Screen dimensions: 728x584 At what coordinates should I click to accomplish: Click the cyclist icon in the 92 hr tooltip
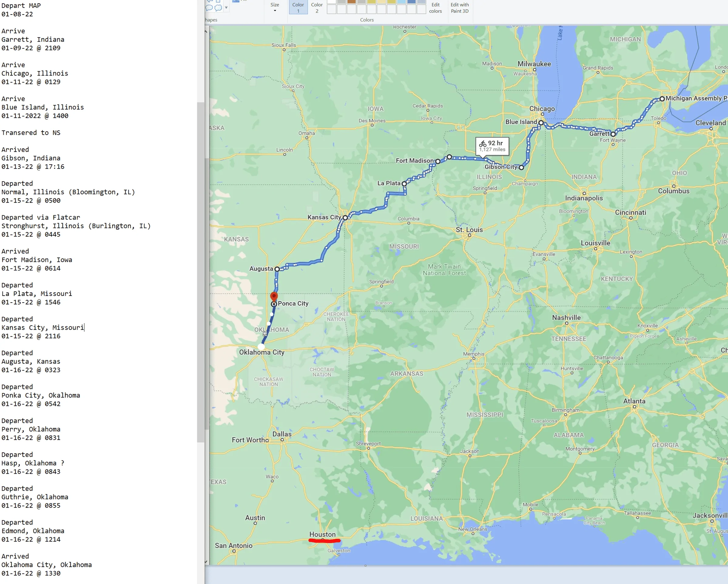(483, 144)
